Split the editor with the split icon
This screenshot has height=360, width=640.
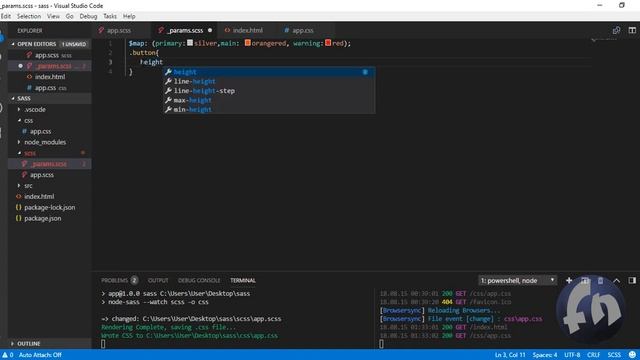tap(632, 30)
